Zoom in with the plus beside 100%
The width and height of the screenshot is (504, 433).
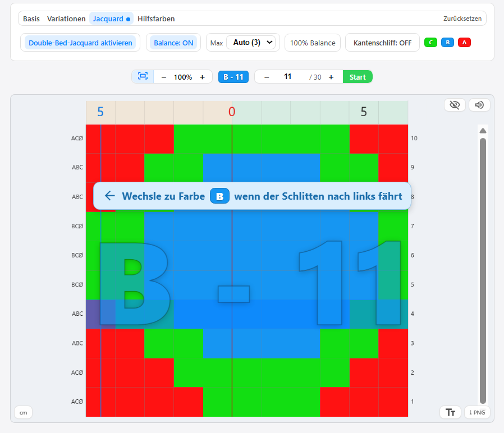(x=202, y=77)
